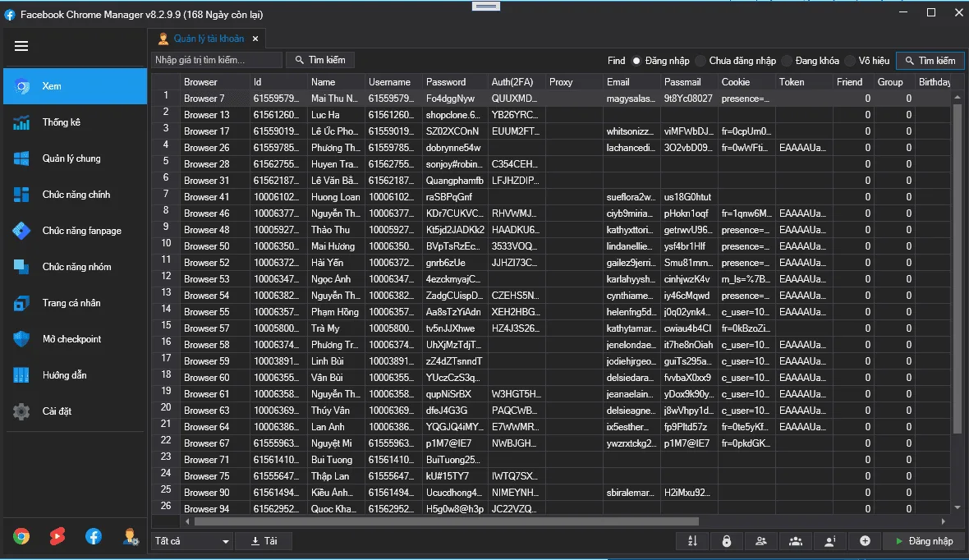
Task: Open the Xem section in the sidebar
Action: click(75, 86)
